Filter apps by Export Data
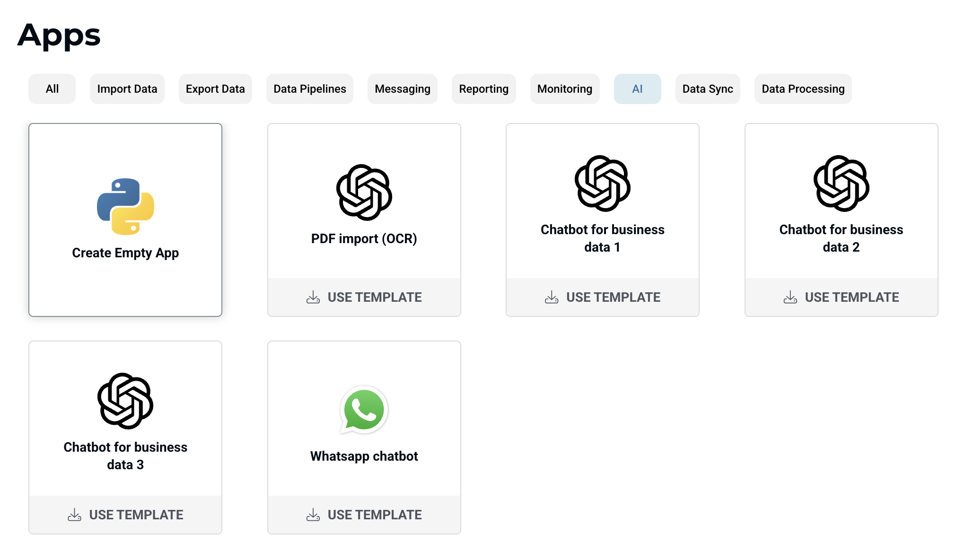Viewport: 965px width, 560px height. point(215,89)
